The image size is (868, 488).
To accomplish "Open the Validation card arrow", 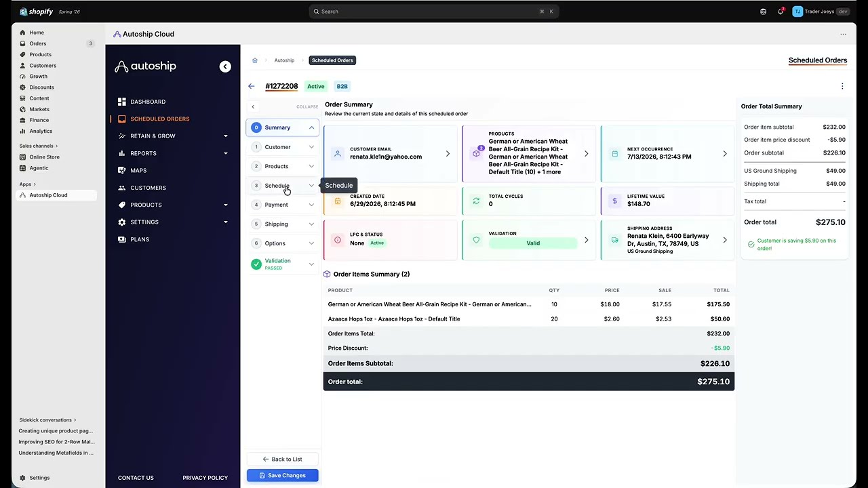I will click(x=587, y=240).
